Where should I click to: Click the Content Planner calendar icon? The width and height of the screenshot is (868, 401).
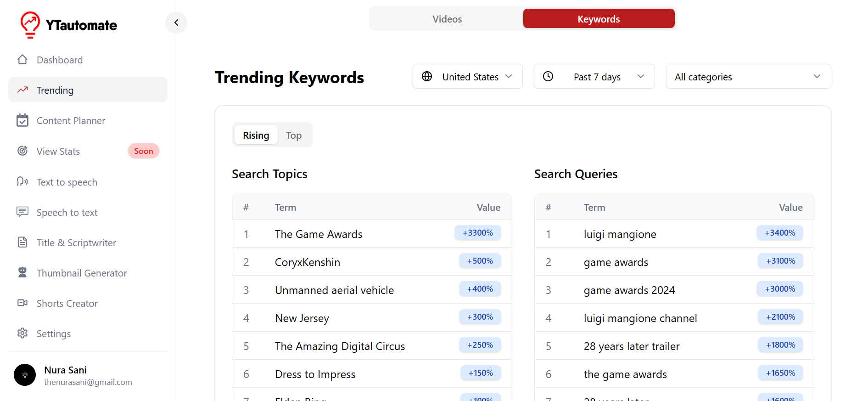[22, 120]
